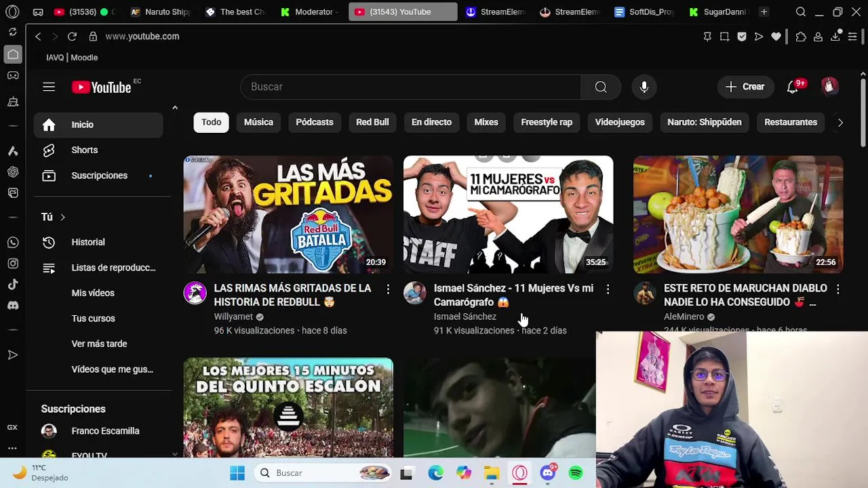Screen dimensions: 868x488
Task: Open the options menu for the Ismael Sánchez video
Action: pos(608,289)
